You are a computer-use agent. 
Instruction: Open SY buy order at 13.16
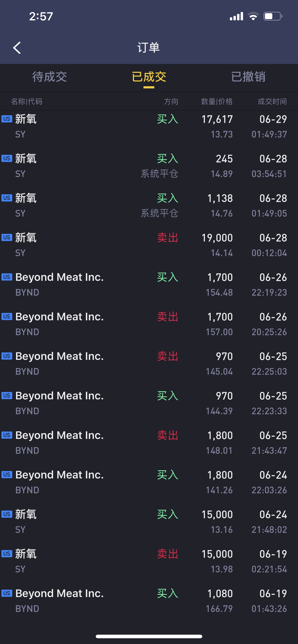pyautogui.click(x=149, y=522)
